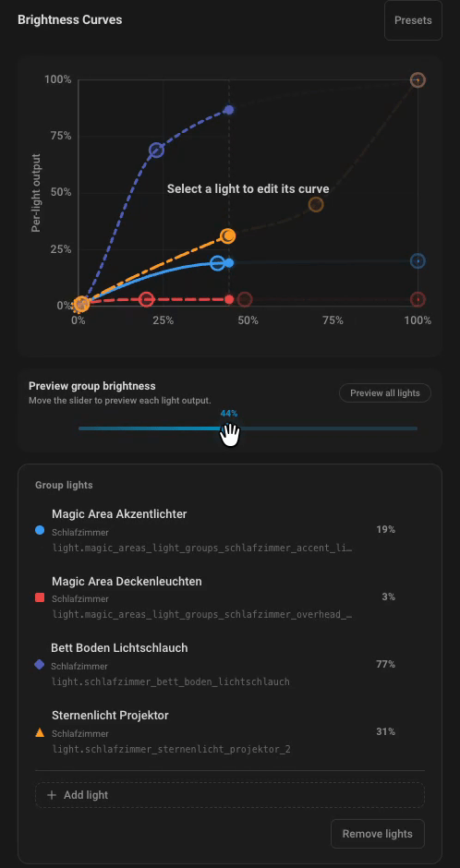Screen dimensions: 460x868
Task: Click the orange triangle icon for Sternenlicht Projektor
Action: tap(40, 732)
